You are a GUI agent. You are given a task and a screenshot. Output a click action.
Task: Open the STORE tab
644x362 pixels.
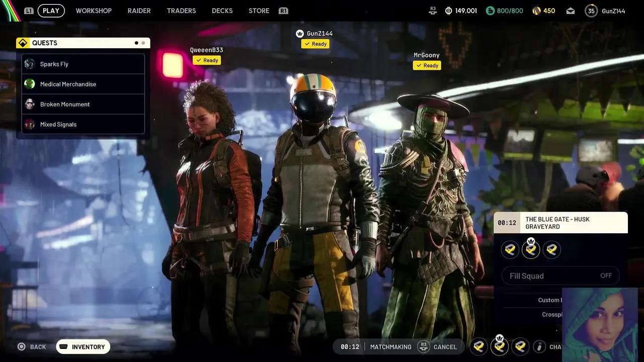click(259, 11)
